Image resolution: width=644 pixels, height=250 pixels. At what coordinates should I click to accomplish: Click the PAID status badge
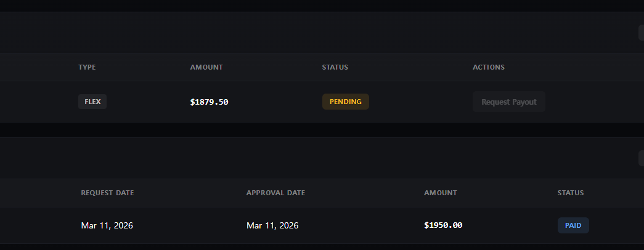click(x=573, y=225)
